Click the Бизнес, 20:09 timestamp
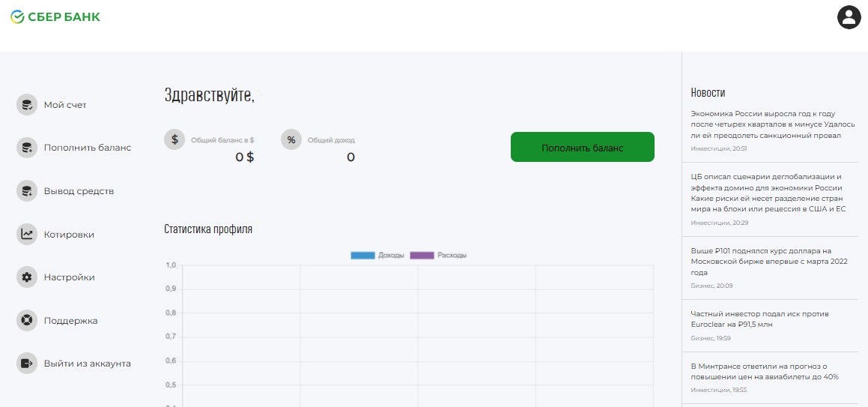The height and width of the screenshot is (407, 868). coord(711,286)
